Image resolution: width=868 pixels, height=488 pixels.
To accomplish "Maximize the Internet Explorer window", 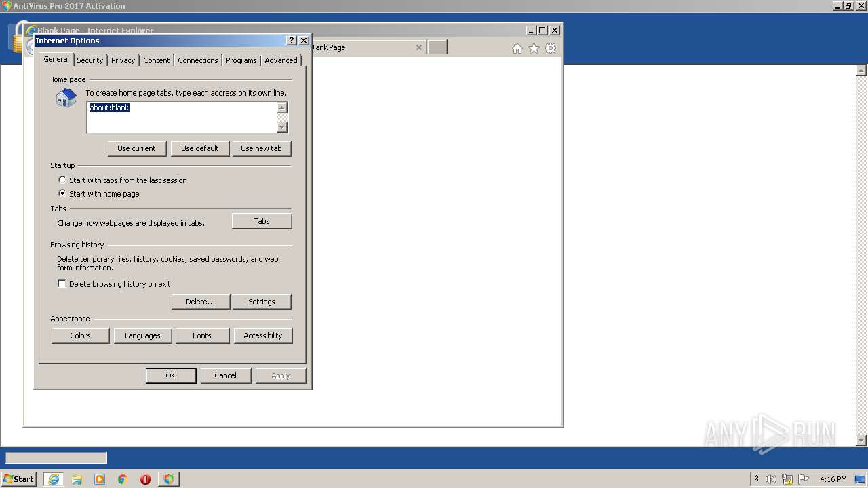I will pyautogui.click(x=542, y=30).
